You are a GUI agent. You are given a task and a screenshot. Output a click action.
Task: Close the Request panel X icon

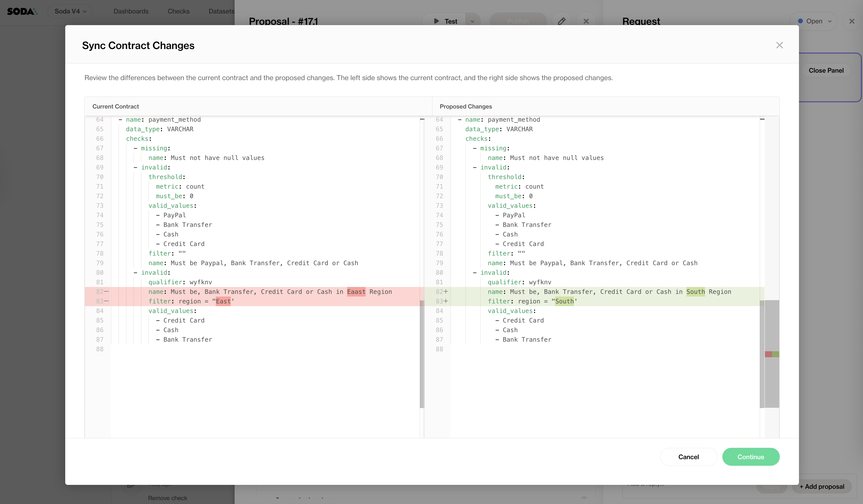852,21
